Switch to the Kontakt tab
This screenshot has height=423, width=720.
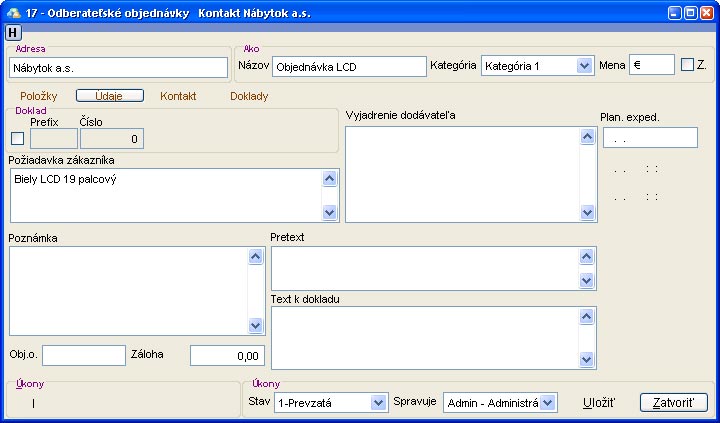point(178,96)
